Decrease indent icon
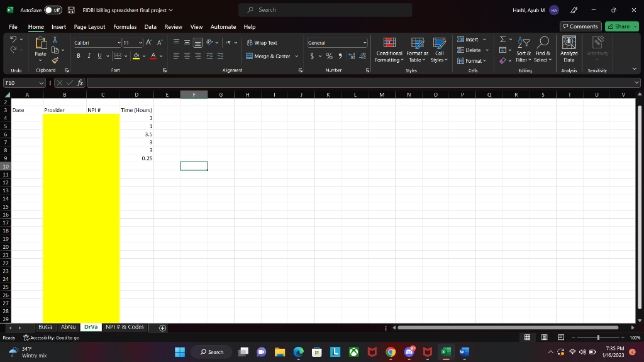The height and width of the screenshot is (362, 644). click(x=209, y=56)
